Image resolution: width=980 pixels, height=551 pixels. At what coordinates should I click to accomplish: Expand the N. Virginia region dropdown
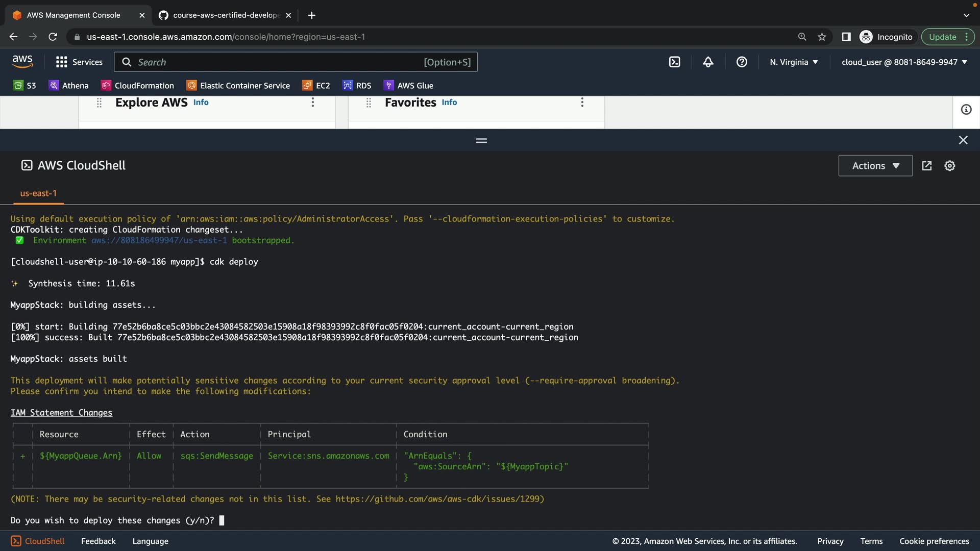point(794,62)
